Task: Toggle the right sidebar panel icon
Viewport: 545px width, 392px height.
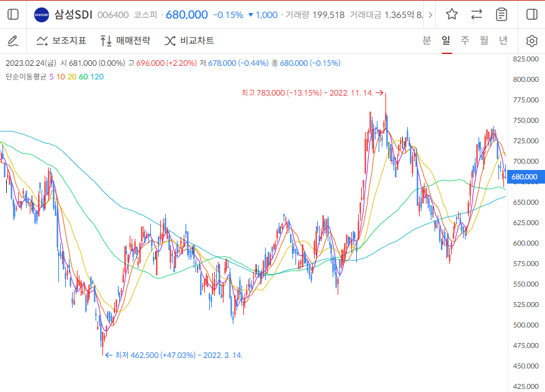Action: tap(532, 14)
